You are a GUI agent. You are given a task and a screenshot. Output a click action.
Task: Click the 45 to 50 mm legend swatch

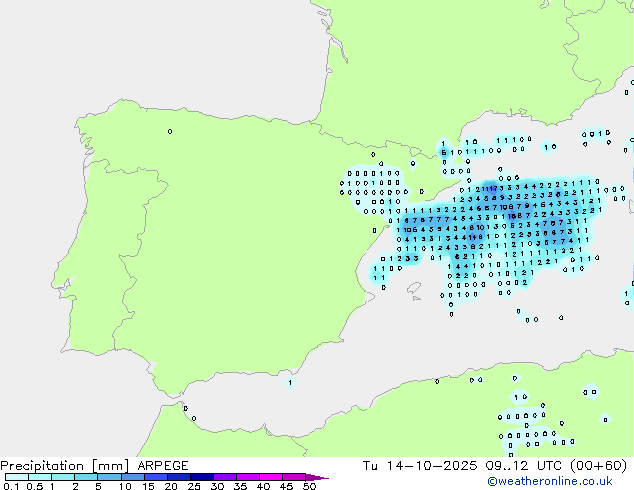pos(294,477)
